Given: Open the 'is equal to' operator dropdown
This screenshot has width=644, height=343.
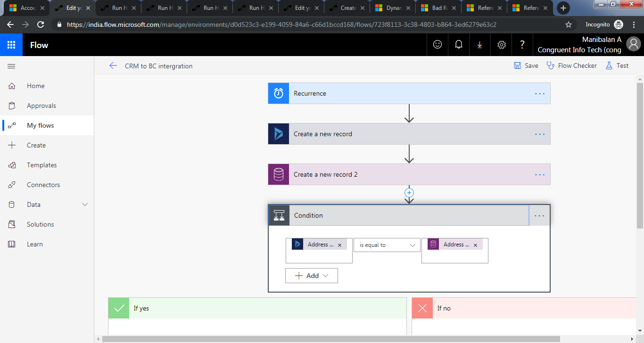Looking at the screenshot, I should (387, 245).
